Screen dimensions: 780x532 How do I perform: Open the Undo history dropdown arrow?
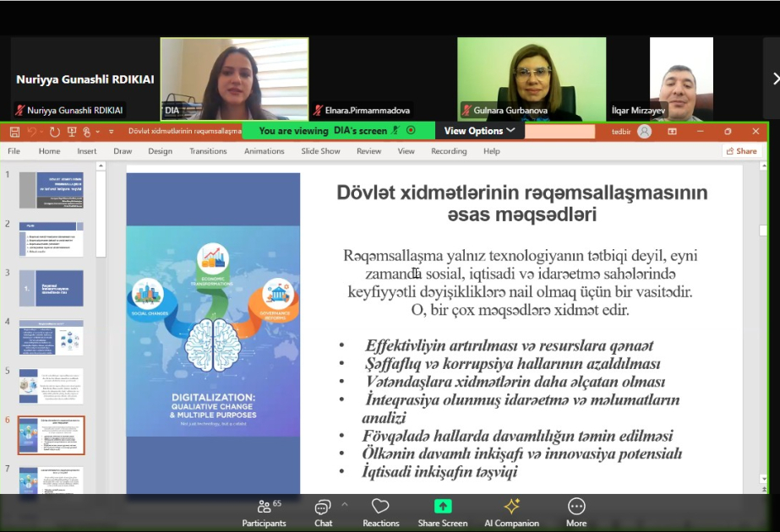click(x=41, y=132)
